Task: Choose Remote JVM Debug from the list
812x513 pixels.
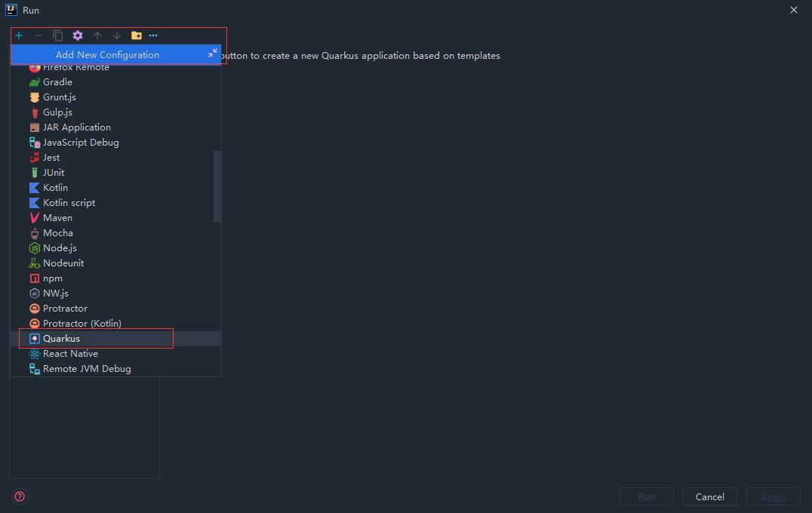Action: pos(116,369)
